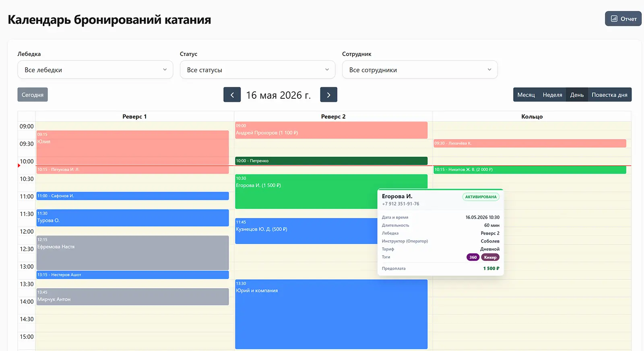Open the Все сотрудники dropdown

(420, 70)
